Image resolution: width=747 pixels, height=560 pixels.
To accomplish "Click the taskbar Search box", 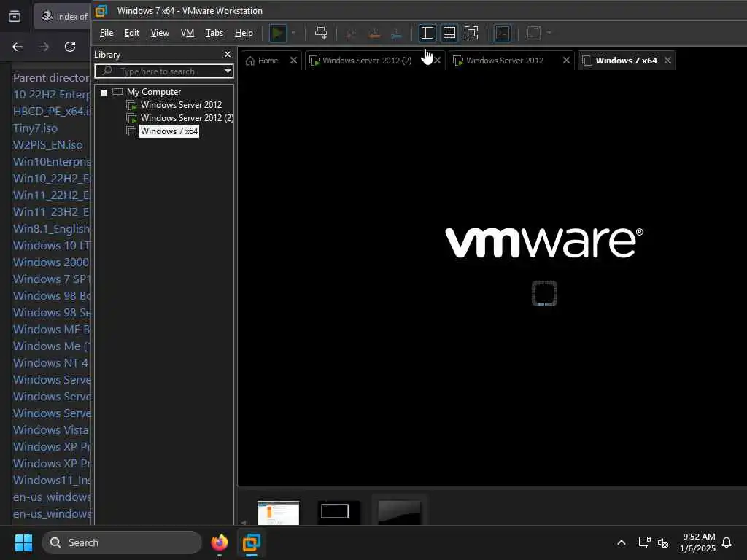I will tap(122, 542).
